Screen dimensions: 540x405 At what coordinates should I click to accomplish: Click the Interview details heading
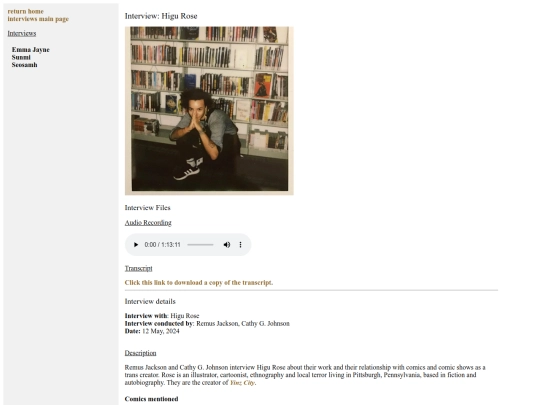click(150, 301)
